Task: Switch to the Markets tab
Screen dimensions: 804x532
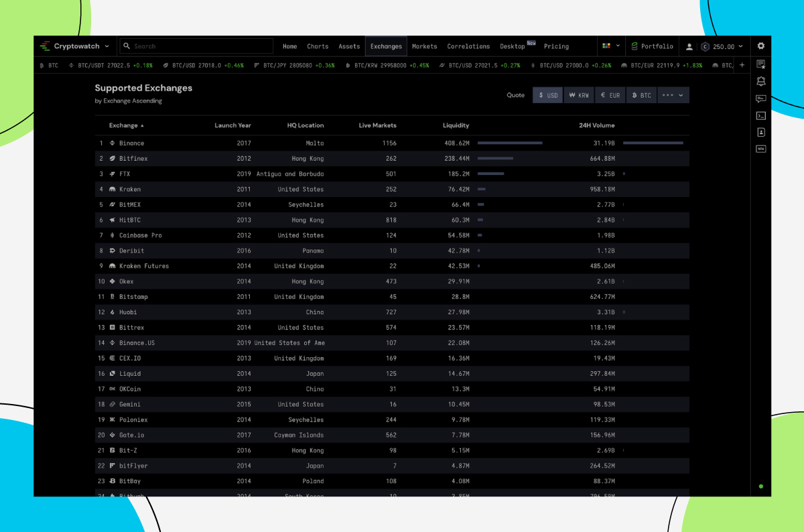Action: pyautogui.click(x=424, y=46)
